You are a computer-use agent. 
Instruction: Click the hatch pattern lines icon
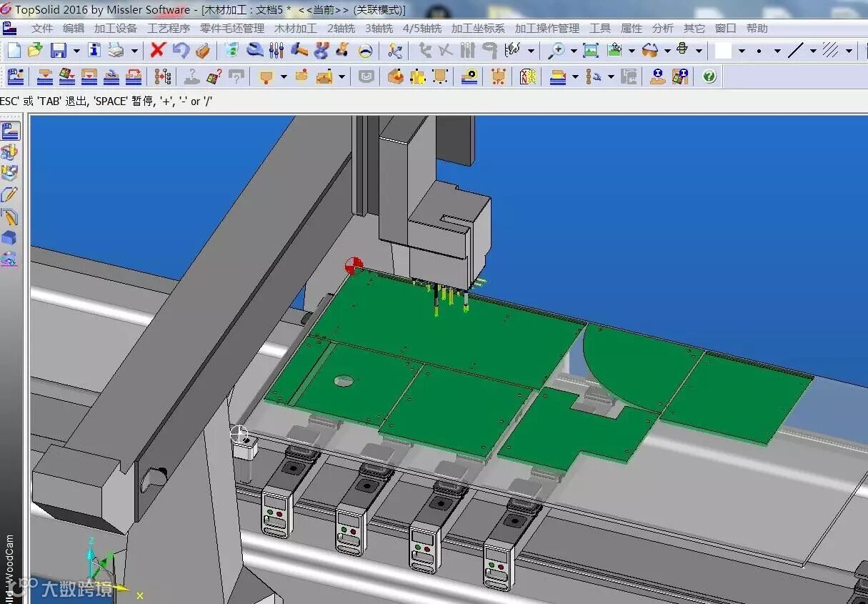[831, 51]
